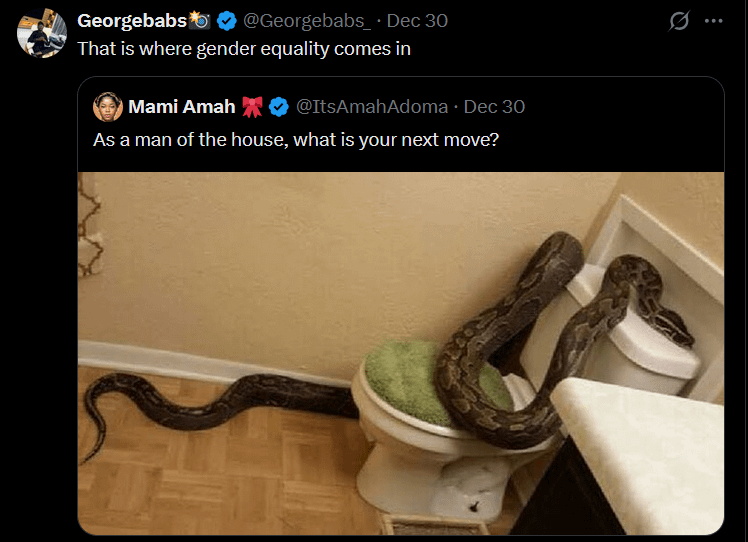748x542 pixels.
Task: Open the three-dot More options menu
Action: coord(713,20)
